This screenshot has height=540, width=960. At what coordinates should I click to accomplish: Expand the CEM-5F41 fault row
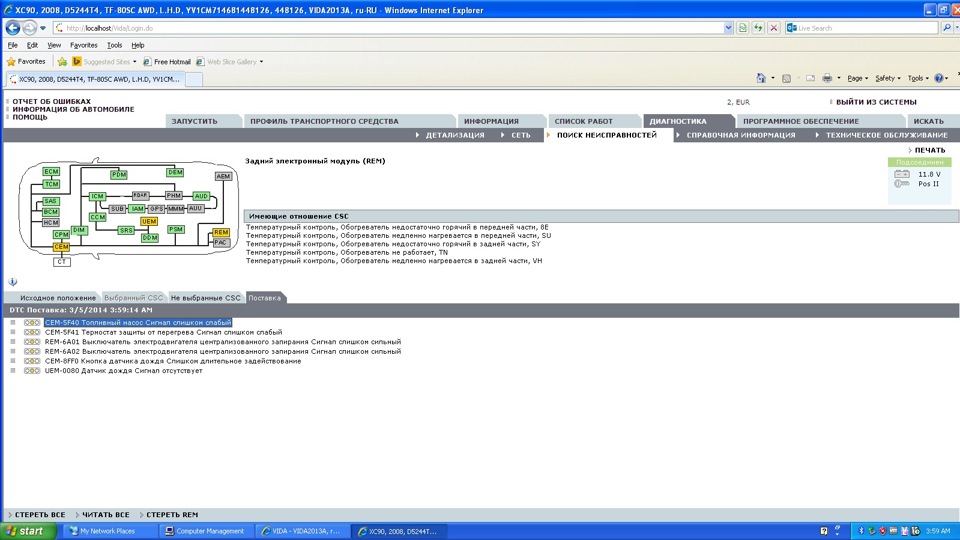click(x=13, y=332)
